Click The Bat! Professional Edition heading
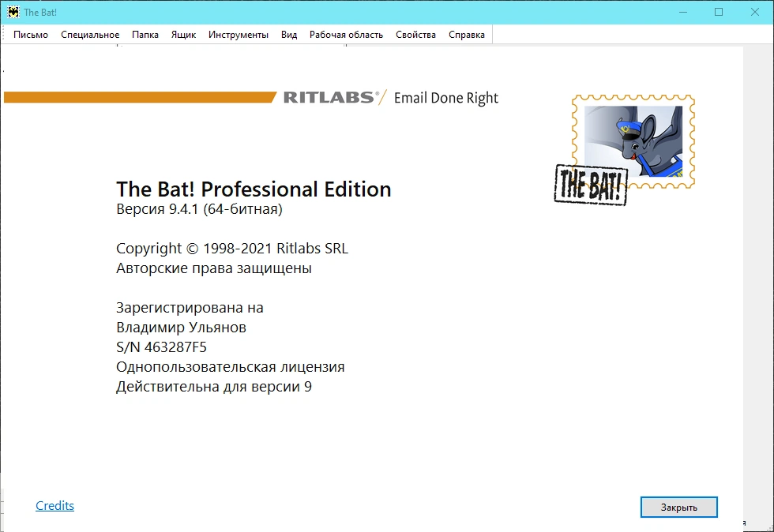 click(x=254, y=189)
